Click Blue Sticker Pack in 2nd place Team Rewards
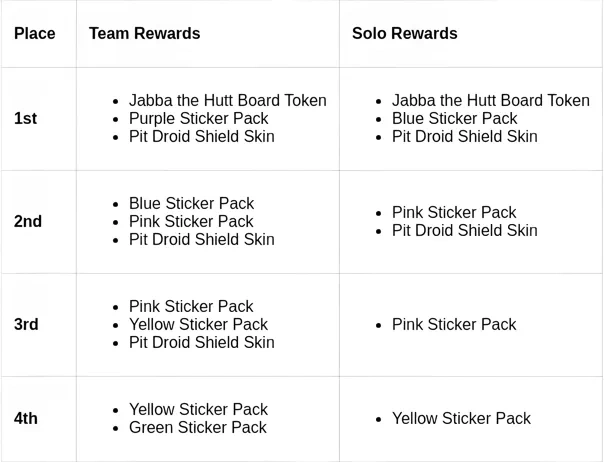 tap(191, 204)
